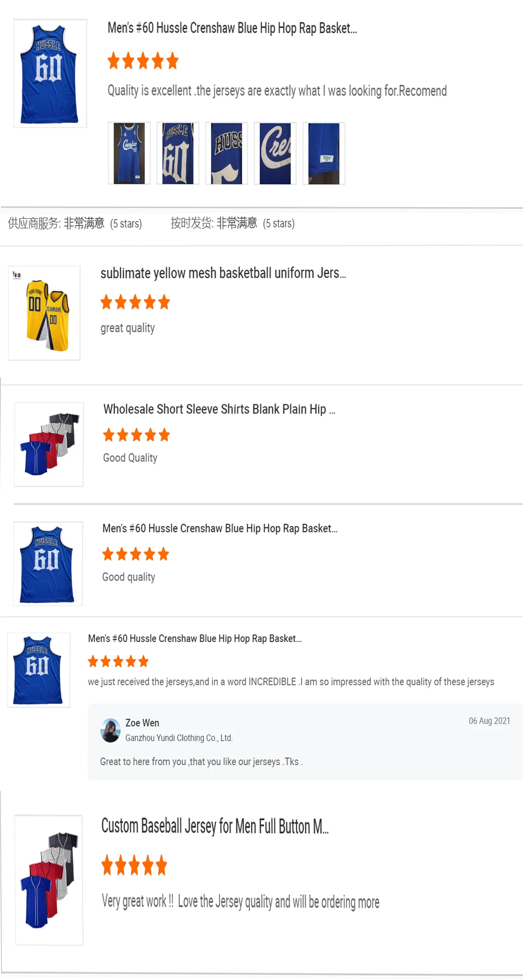Open review photo of HUSSLE 60 close-up

(x=178, y=153)
